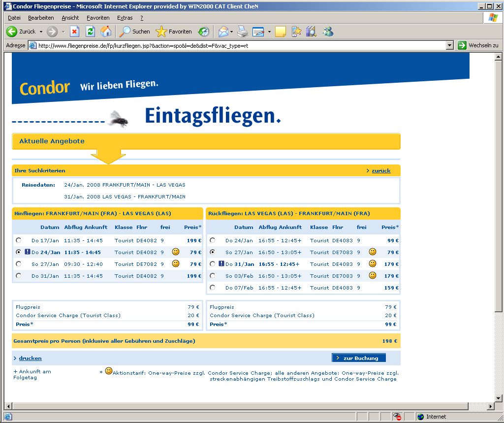
Task: Click the Refresh page toolbar icon
Action: pyautogui.click(x=90, y=32)
